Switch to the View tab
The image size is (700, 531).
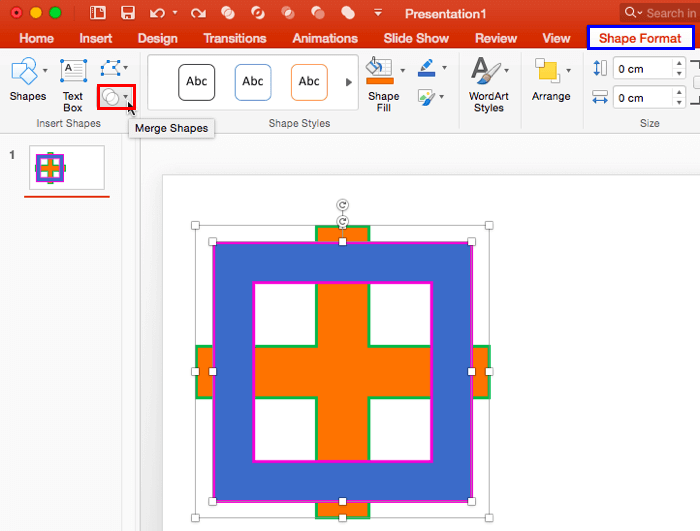[556, 38]
